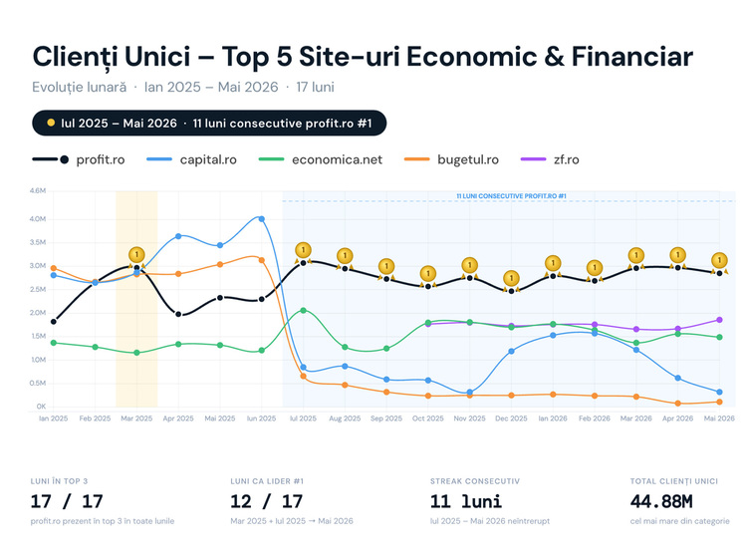Toggle capital.ro series in the legend

click(x=191, y=159)
